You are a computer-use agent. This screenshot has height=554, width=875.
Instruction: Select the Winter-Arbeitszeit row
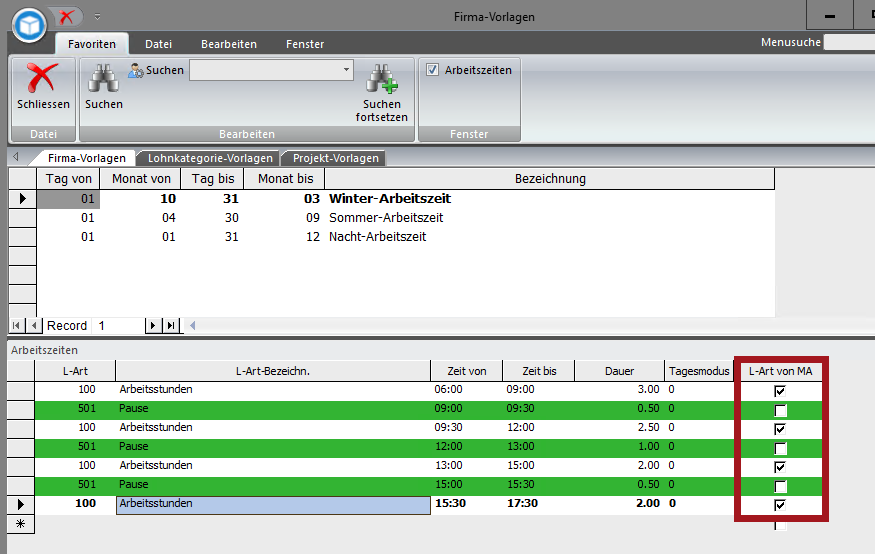click(x=406, y=199)
